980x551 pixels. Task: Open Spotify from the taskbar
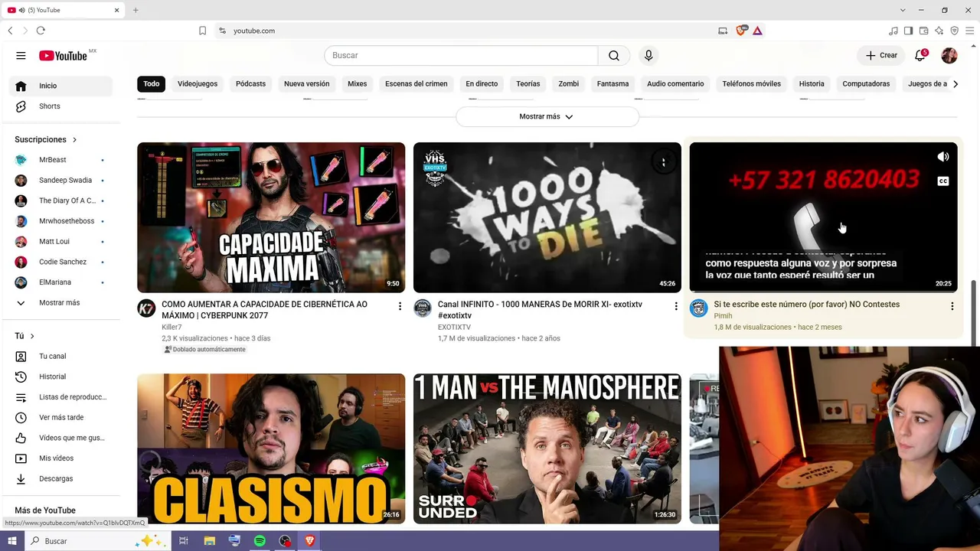(x=260, y=541)
